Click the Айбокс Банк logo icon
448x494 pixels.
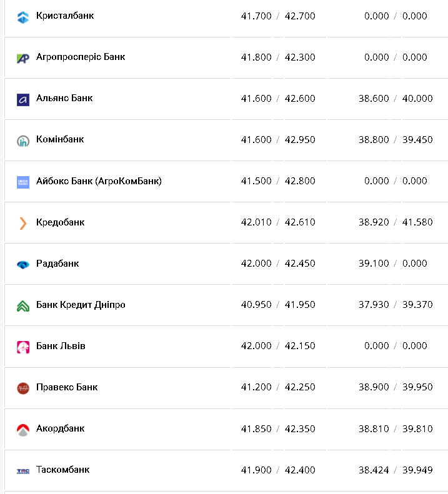click(x=23, y=182)
